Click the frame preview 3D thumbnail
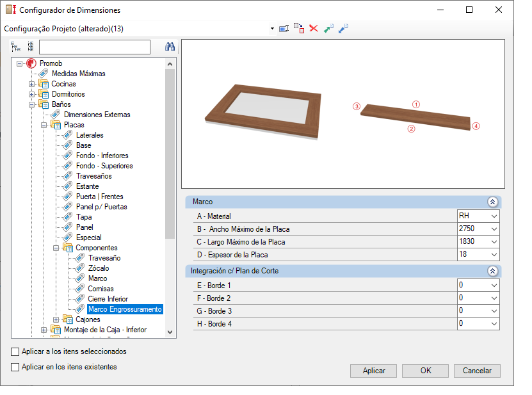 (x=263, y=112)
